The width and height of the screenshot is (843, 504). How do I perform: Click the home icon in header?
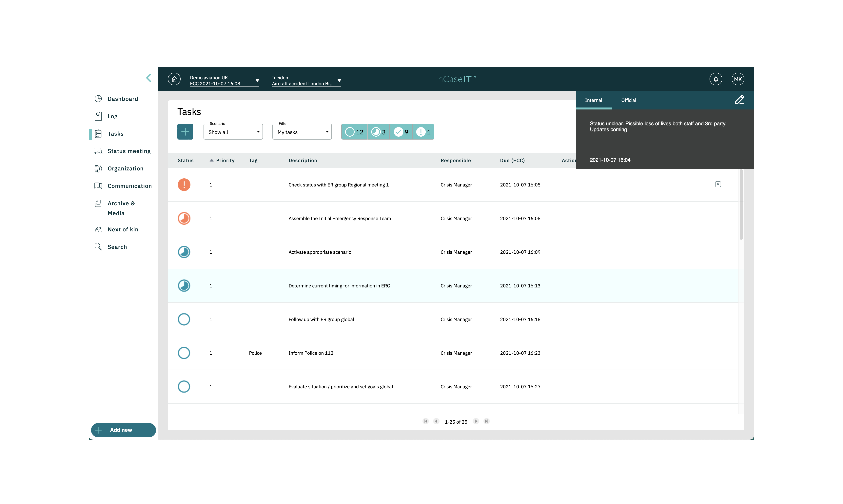click(174, 79)
